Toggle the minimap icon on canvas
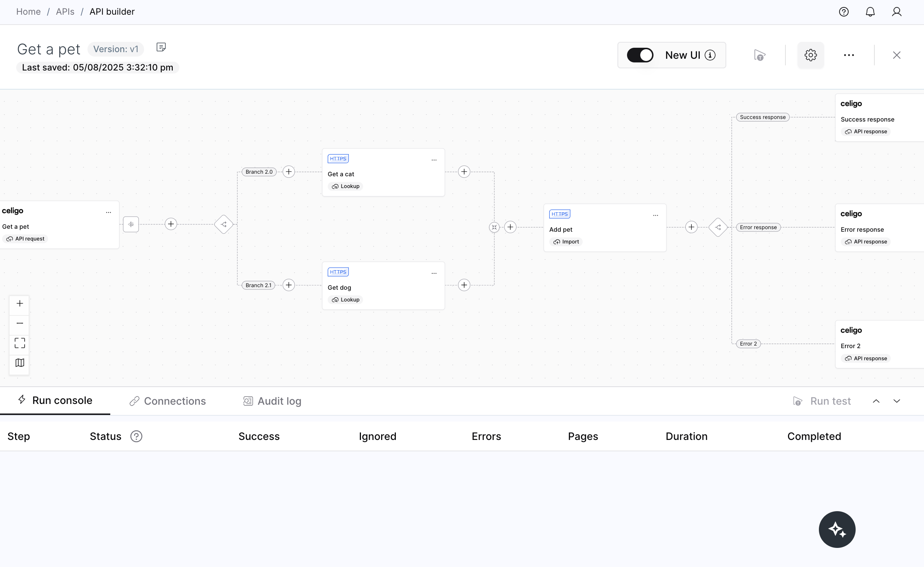Screen dimensions: 924x567 19,363
